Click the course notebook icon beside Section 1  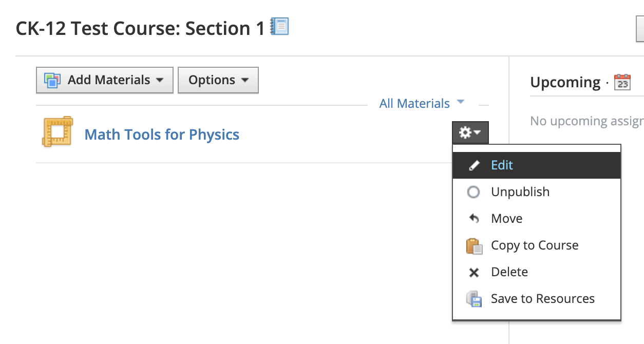pos(280,26)
